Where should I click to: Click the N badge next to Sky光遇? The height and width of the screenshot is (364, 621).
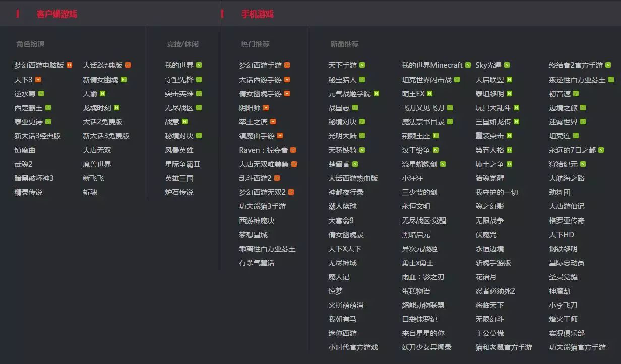pos(507,65)
